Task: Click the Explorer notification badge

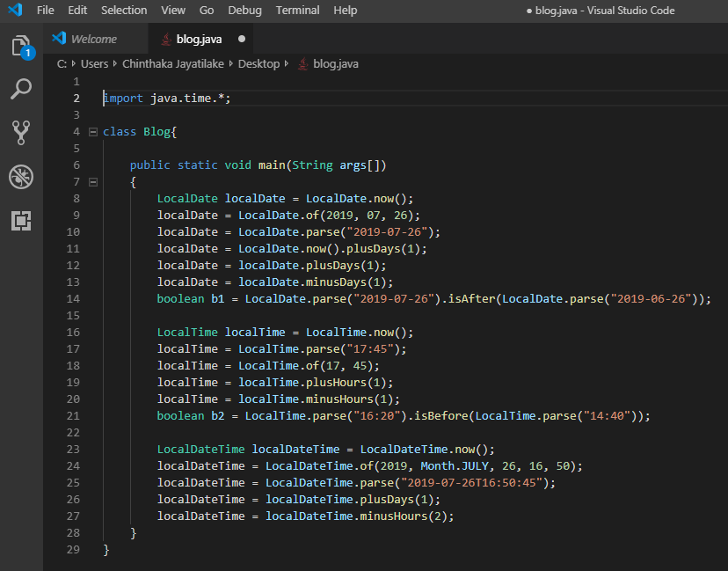Action: [x=29, y=54]
